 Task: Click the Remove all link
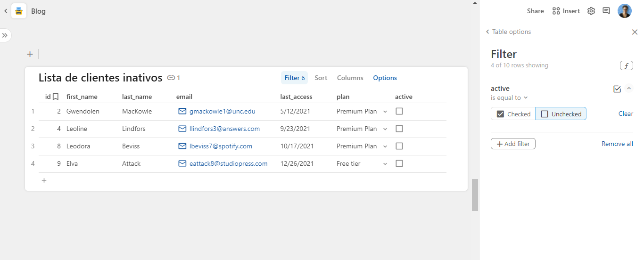pyautogui.click(x=617, y=144)
